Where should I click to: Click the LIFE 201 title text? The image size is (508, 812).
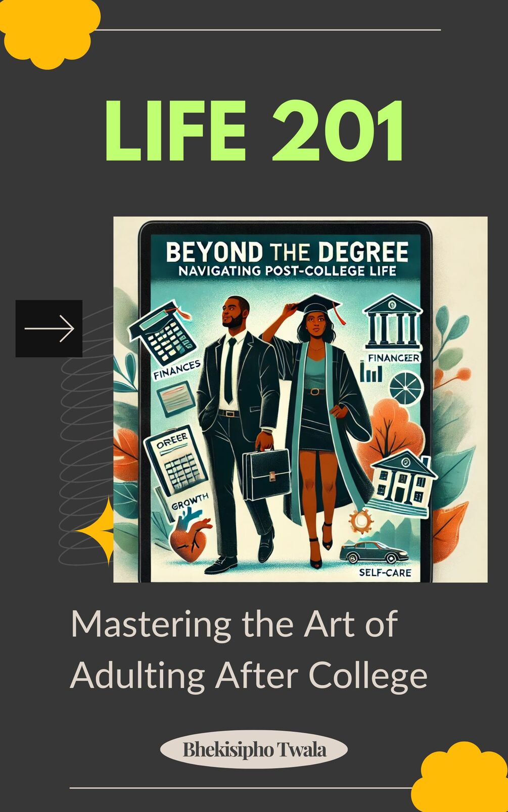pyautogui.click(x=254, y=130)
